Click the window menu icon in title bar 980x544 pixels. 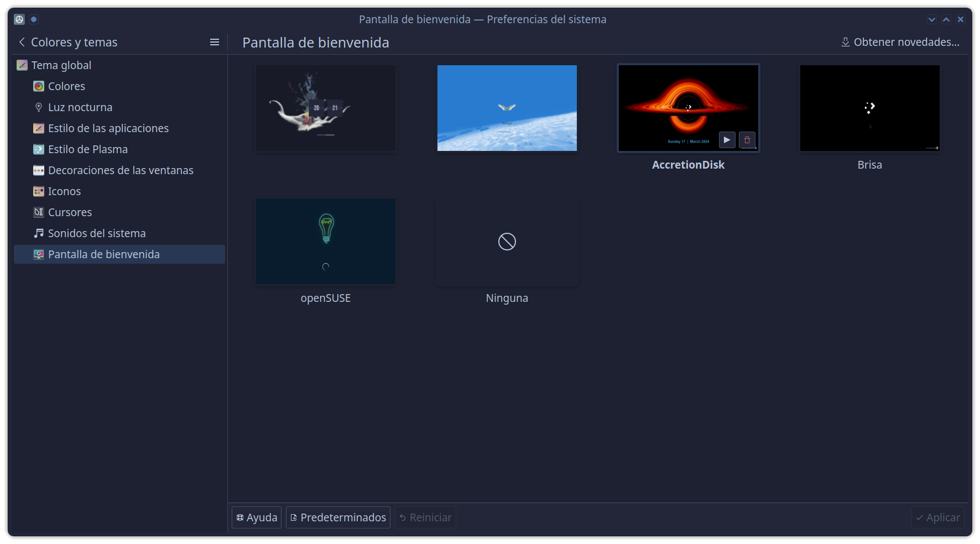19,19
